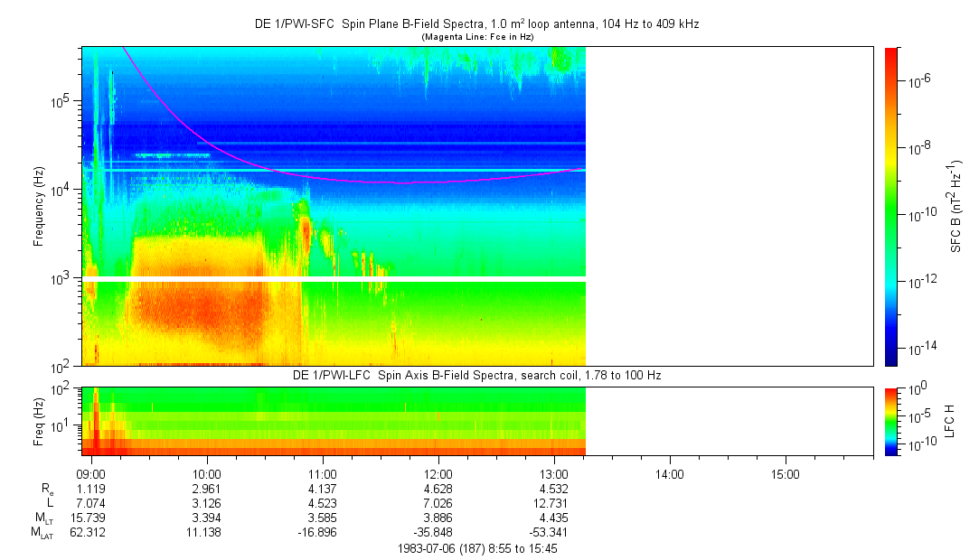The height and width of the screenshot is (560, 979).
Task: Click the Freq (Hz) label of lower panel
Action: 39,421
